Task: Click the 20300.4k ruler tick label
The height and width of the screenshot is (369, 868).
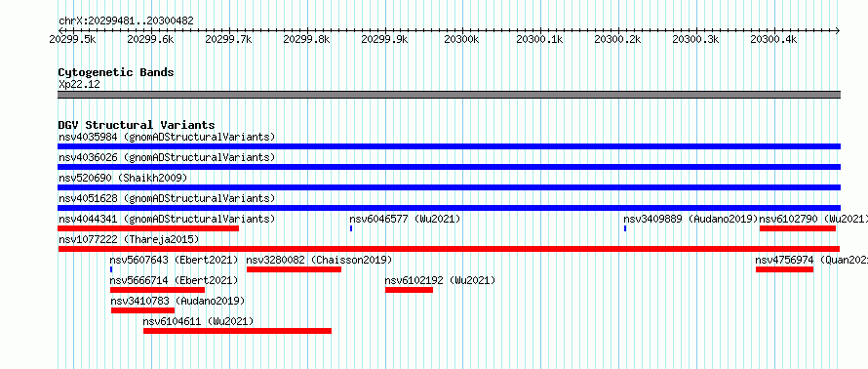Action: point(774,39)
